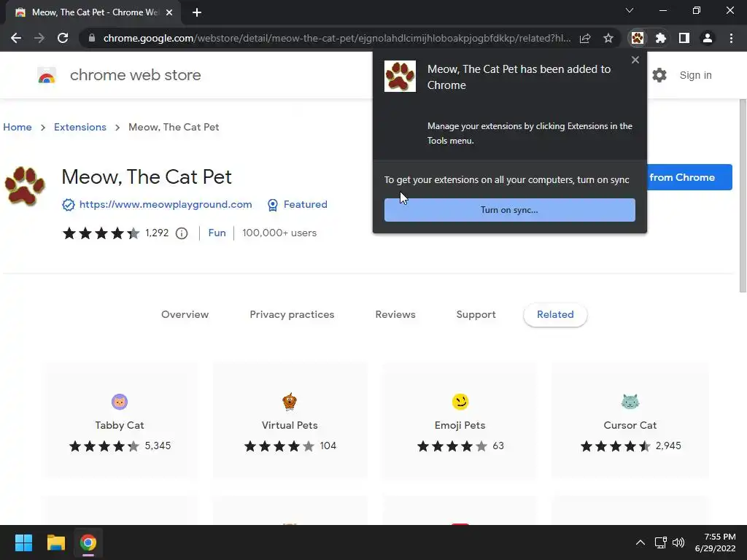
Task: Click the Virtual Pets dog icon
Action: tap(290, 402)
